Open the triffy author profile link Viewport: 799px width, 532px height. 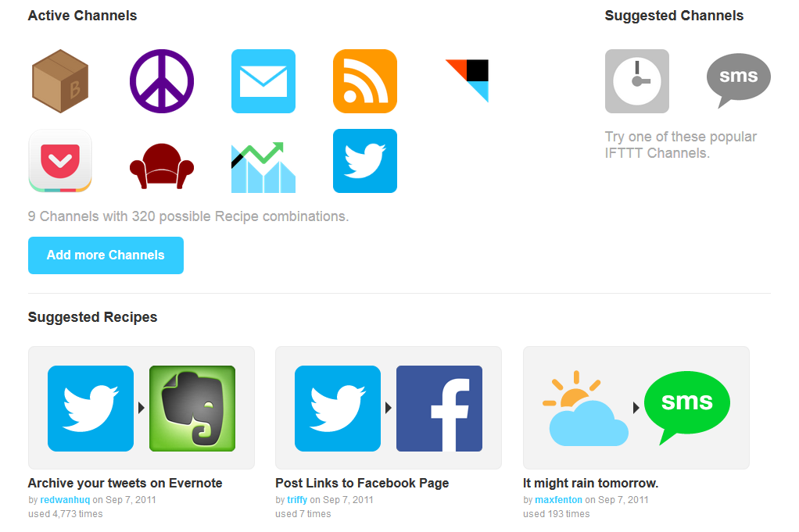(x=297, y=499)
